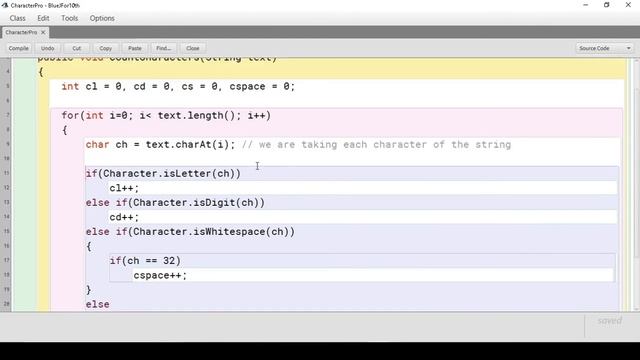Click the Cut button

click(x=77, y=48)
